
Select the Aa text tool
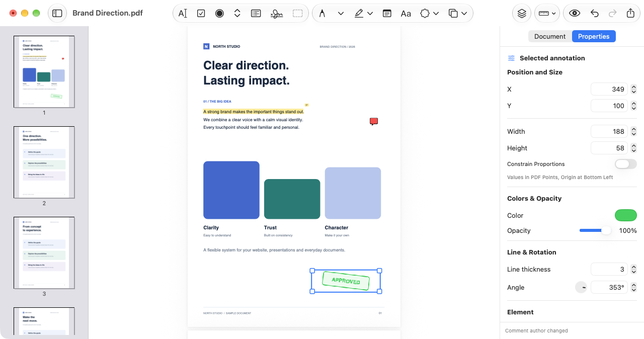[x=406, y=14]
